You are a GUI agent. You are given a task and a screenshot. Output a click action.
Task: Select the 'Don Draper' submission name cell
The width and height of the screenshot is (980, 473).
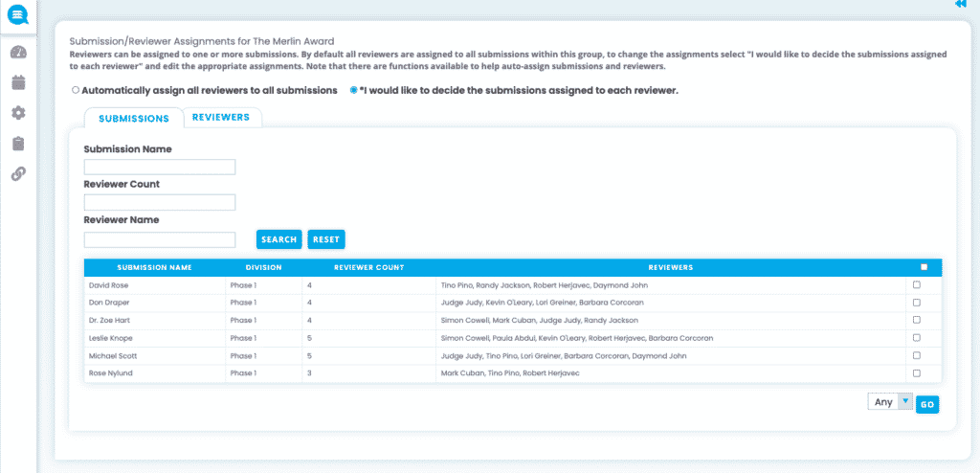tap(155, 303)
